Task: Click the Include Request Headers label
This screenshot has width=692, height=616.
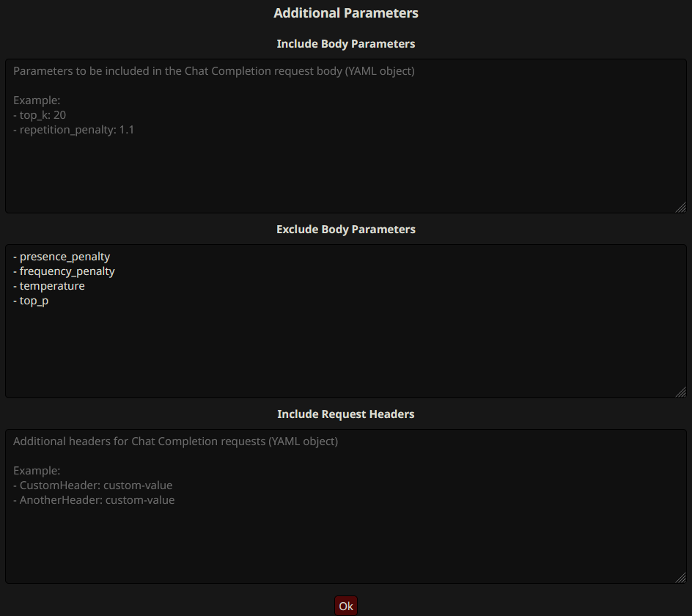Action: pos(346,414)
